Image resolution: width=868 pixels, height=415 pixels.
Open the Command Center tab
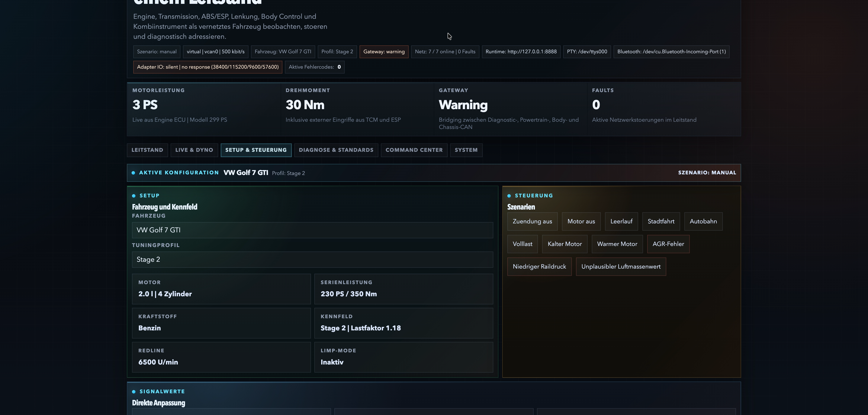[414, 150]
